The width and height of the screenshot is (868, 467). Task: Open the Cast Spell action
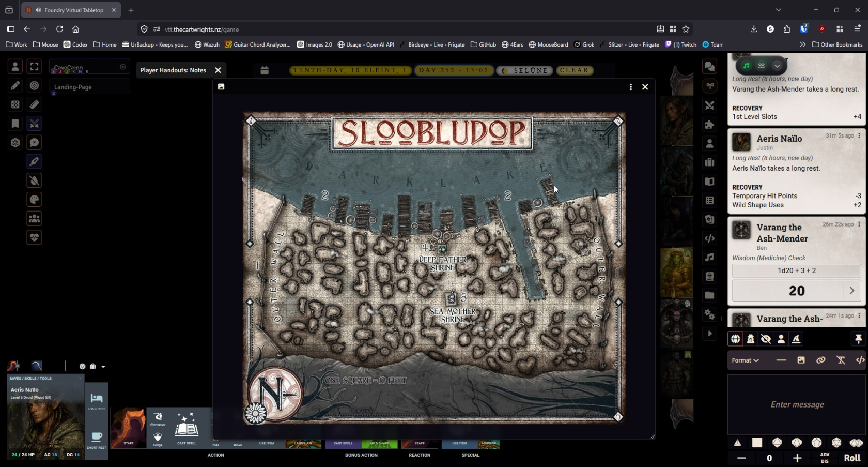pos(187,428)
